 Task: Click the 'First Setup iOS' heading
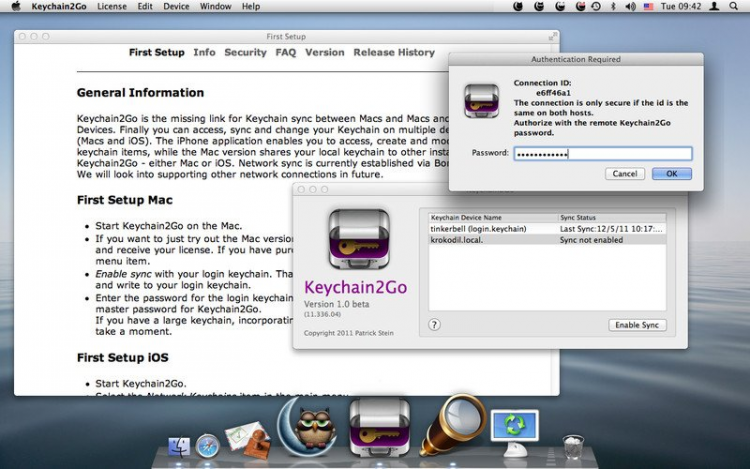(123, 358)
